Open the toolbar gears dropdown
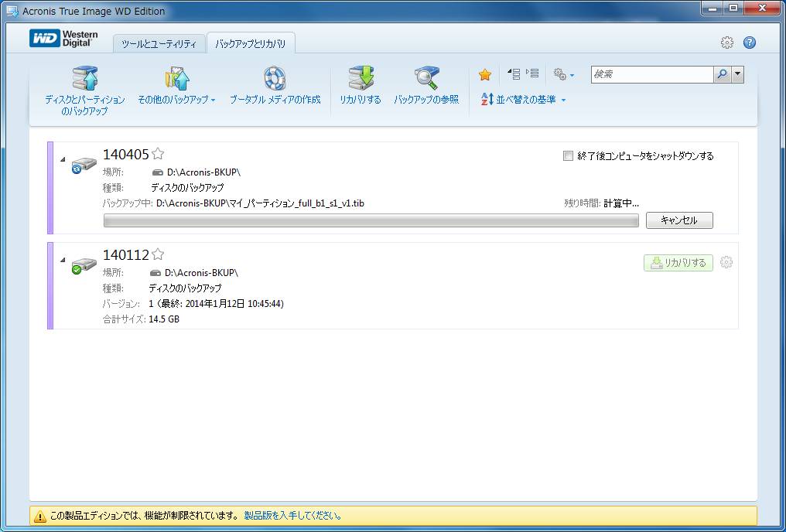The image size is (786, 532). pyautogui.click(x=564, y=75)
